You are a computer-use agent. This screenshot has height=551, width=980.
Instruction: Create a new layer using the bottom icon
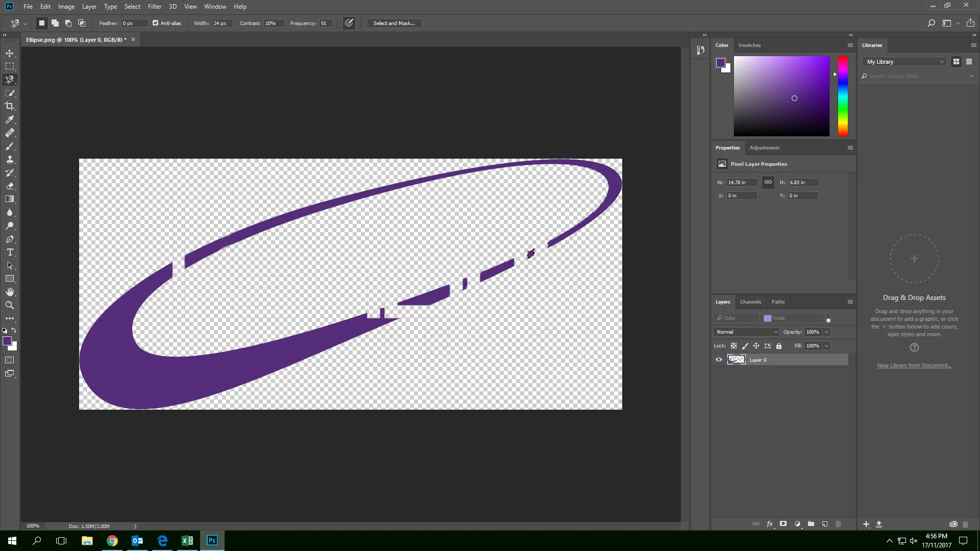point(825,524)
